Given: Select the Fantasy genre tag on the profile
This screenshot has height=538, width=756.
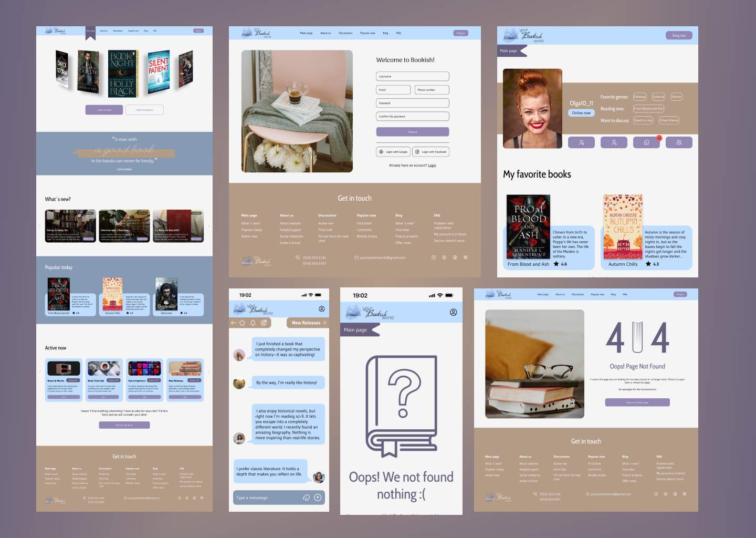Looking at the screenshot, I should [639, 97].
